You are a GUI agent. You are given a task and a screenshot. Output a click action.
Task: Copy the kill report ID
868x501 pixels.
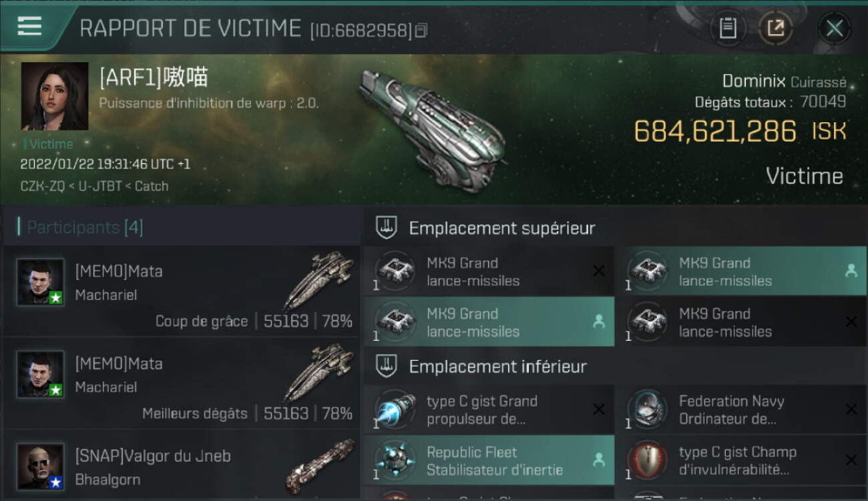(421, 31)
